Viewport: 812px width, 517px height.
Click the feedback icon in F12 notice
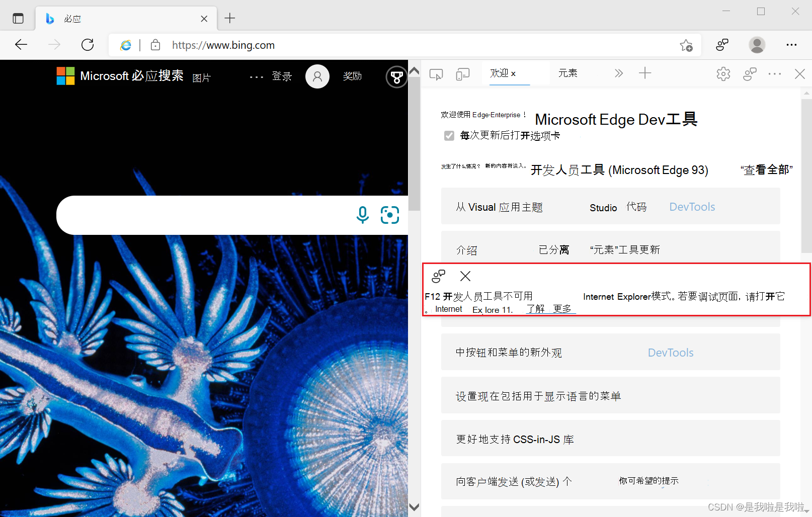(439, 276)
